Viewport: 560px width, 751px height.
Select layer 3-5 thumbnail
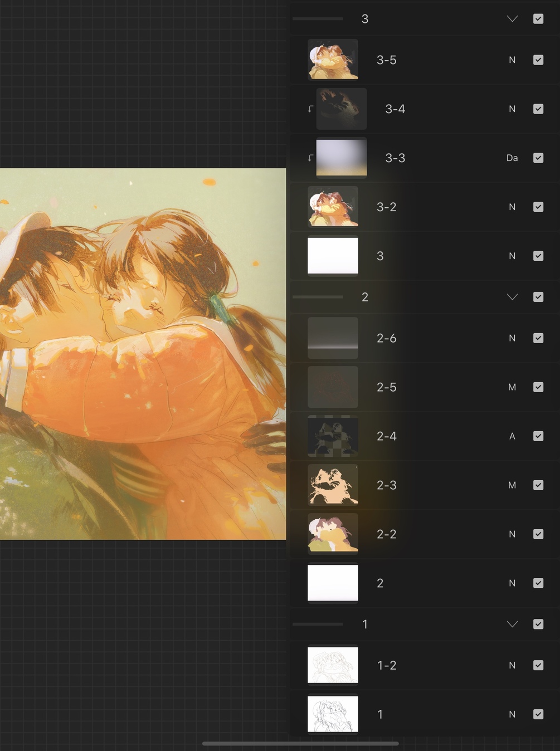pos(333,60)
